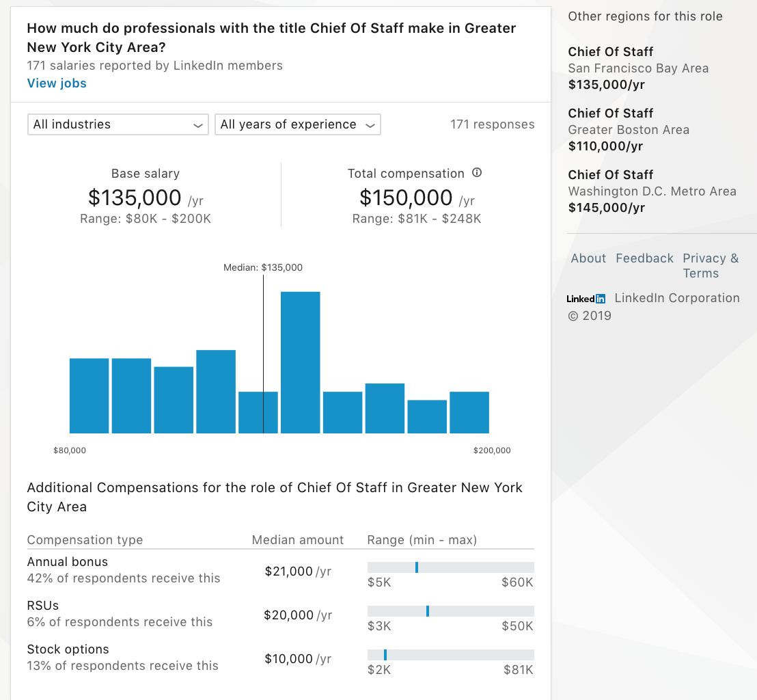Click the Stock options range marker
757x700 pixels.
[385, 655]
